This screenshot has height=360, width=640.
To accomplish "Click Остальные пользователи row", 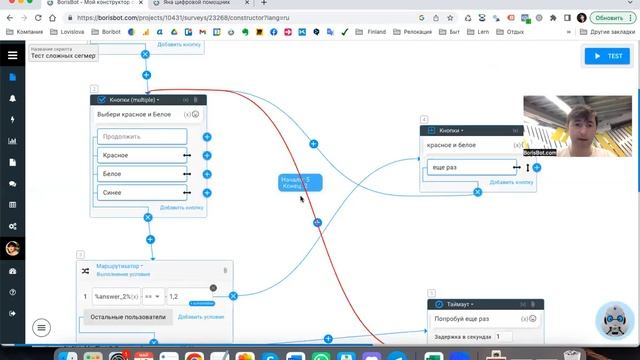I will (x=128, y=317).
